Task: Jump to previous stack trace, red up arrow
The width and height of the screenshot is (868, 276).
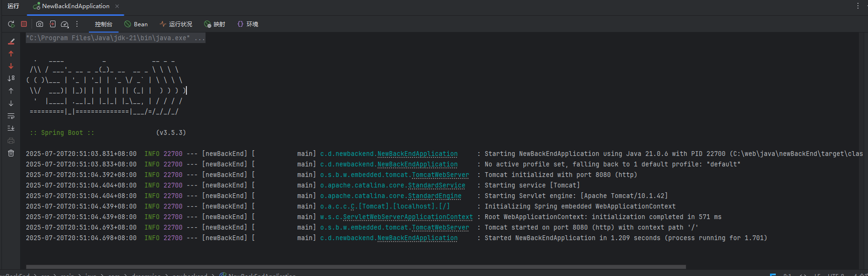Action: 11,54
